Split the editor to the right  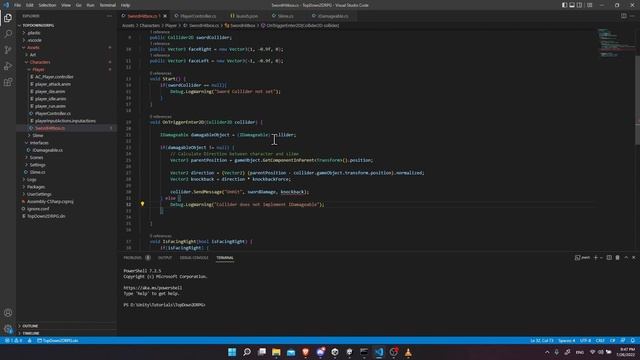[624, 16]
